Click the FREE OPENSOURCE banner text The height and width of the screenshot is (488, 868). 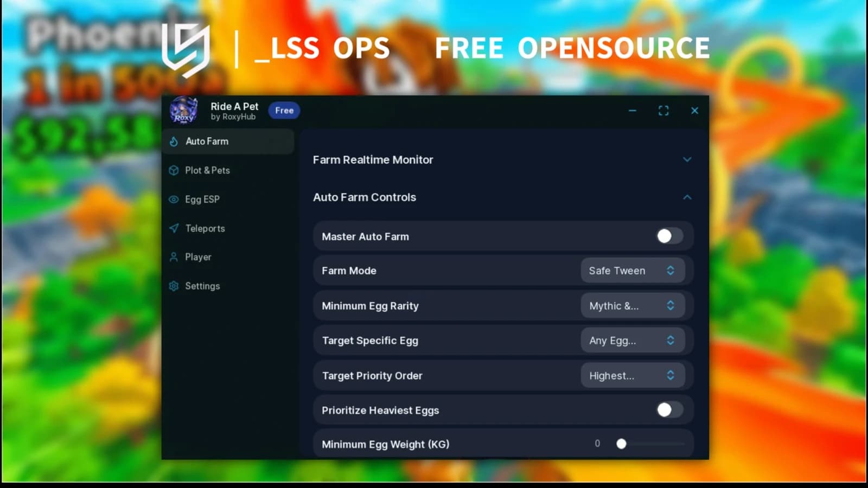572,48
